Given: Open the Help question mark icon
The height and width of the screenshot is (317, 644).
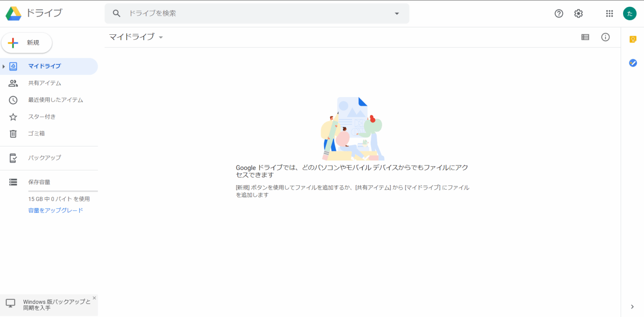Looking at the screenshot, I should [x=558, y=13].
